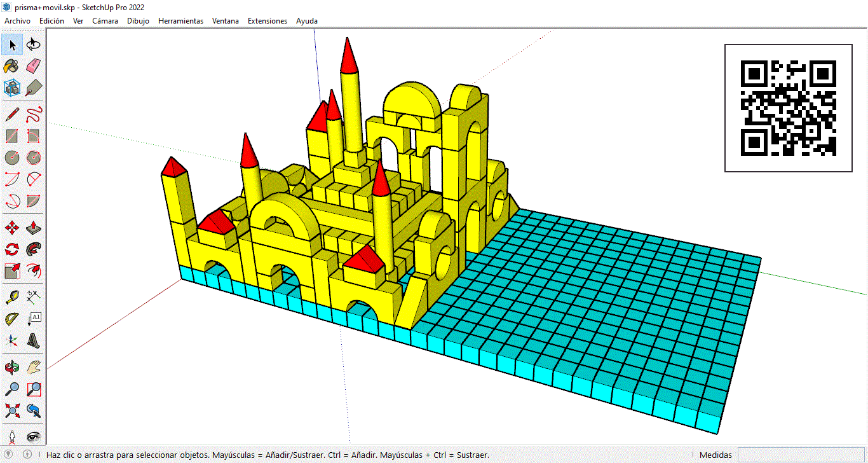Screen dimensions: 868x463
Task: Activate the Follow Me tool
Action: [34, 249]
